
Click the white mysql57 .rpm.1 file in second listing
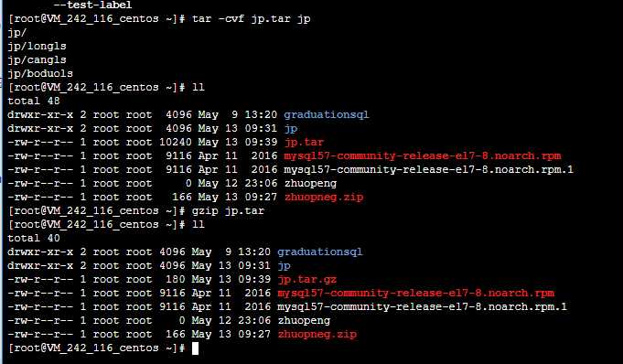(x=422, y=306)
